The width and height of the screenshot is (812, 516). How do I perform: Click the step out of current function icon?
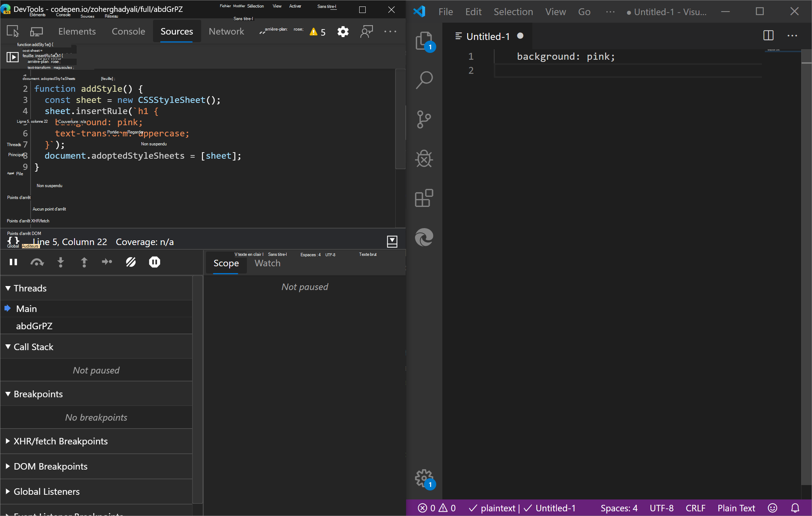click(x=84, y=262)
